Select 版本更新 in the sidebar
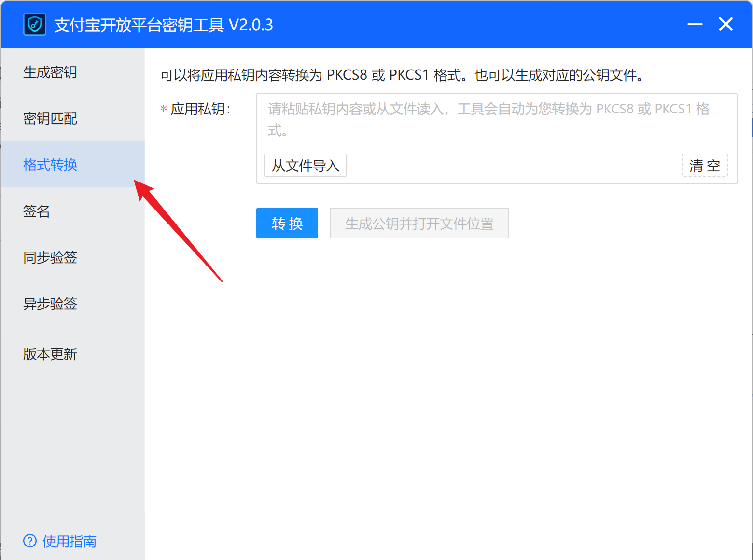Image resolution: width=753 pixels, height=560 pixels. click(72, 354)
